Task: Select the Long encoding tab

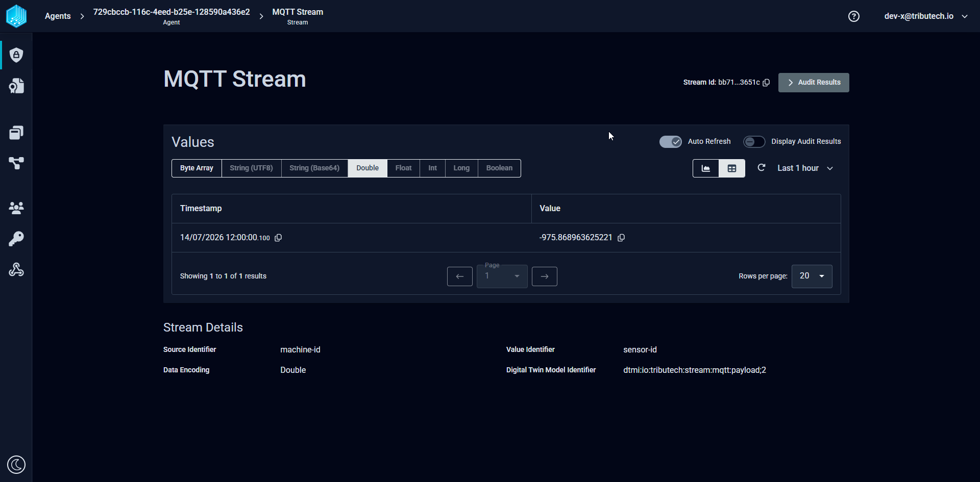Action: coord(461,168)
